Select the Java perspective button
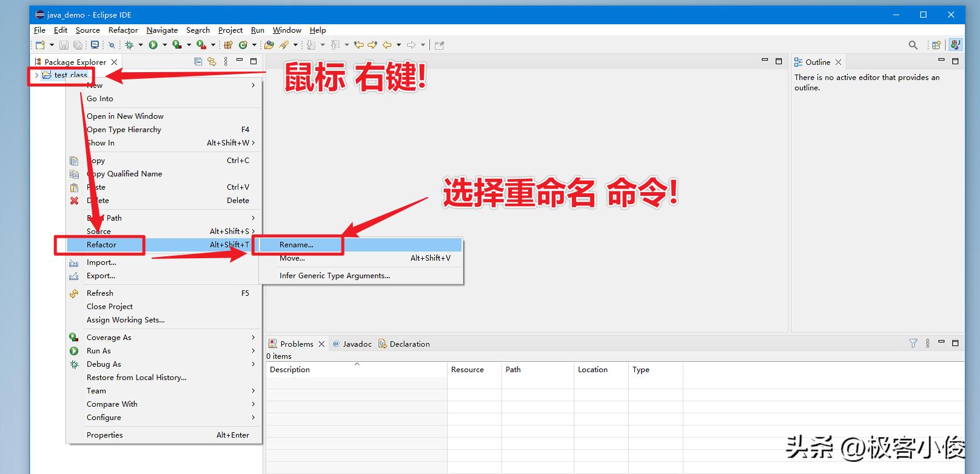The image size is (980, 474). click(x=956, y=45)
